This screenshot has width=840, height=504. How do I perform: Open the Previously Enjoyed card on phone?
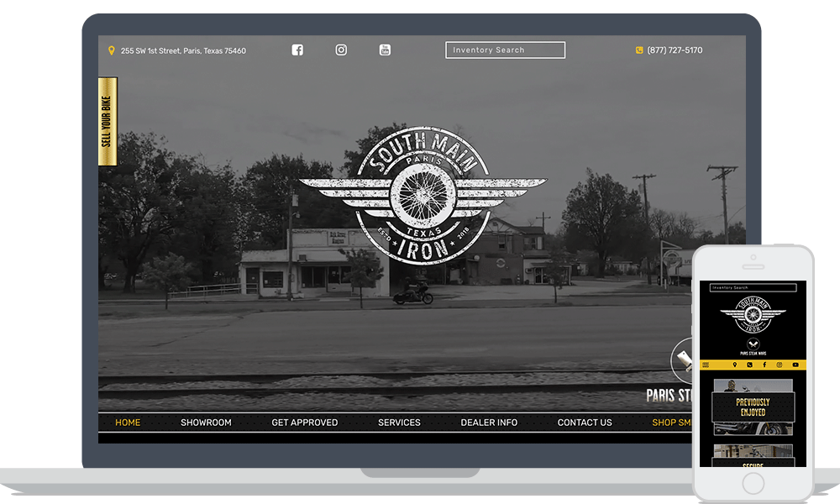point(753,407)
